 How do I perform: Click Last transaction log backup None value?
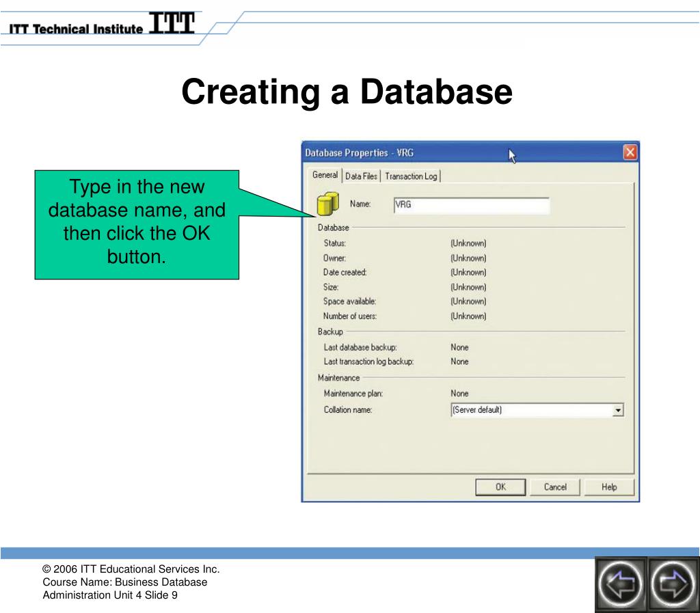pyautogui.click(x=459, y=362)
